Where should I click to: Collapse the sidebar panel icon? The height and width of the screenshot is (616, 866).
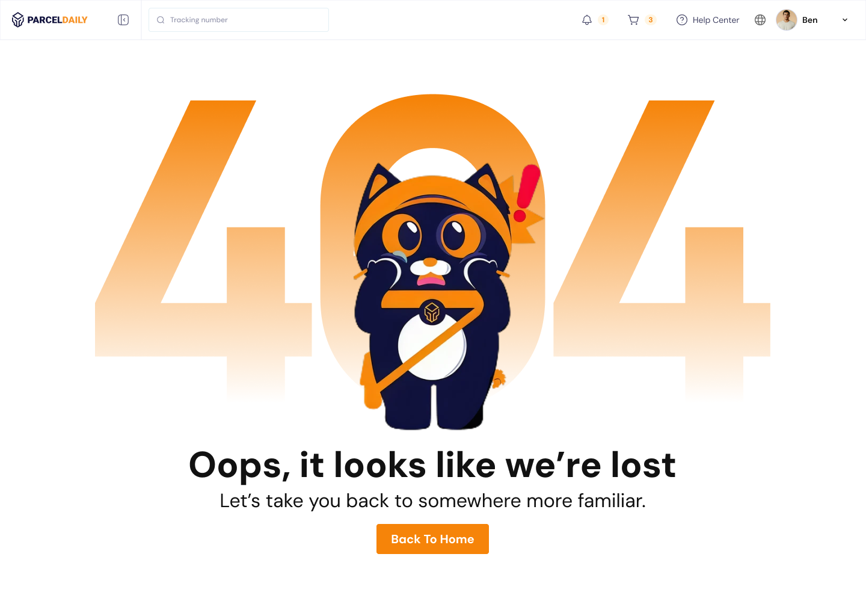[123, 20]
